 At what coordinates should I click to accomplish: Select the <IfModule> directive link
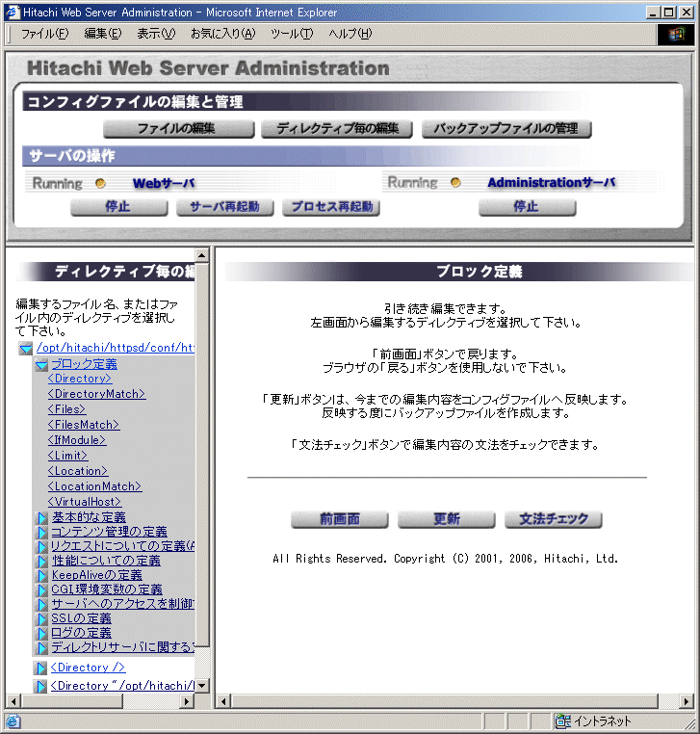click(77, 440)
